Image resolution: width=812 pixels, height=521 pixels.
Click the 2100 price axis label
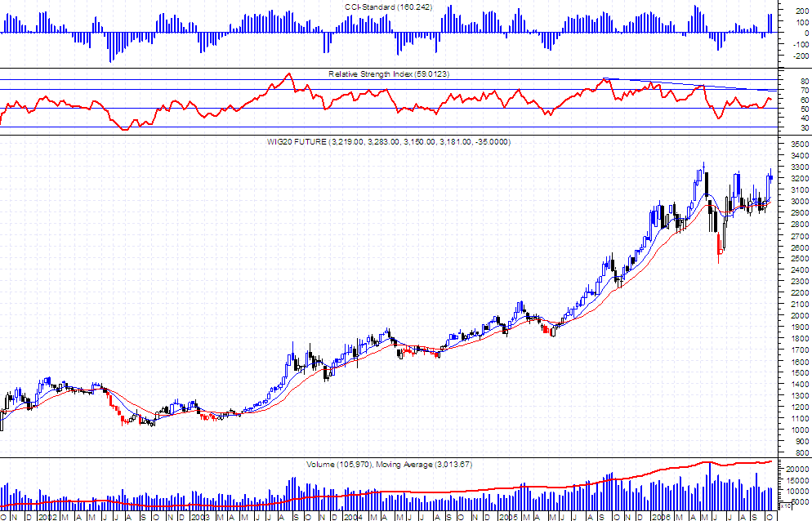coord(801,304)
